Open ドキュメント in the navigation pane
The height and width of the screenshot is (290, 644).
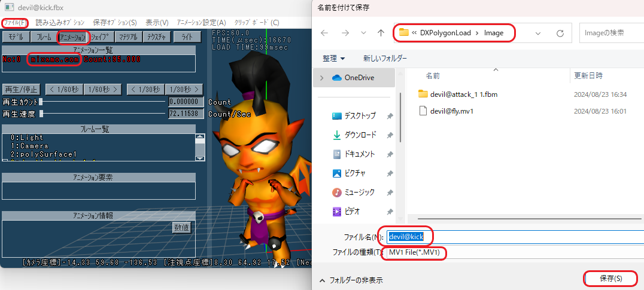[359, 154]
